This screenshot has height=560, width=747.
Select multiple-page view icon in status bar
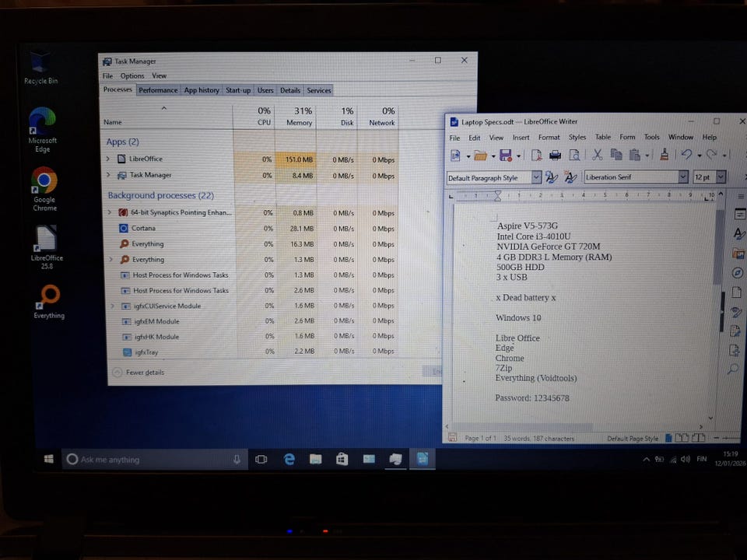coord(682,438)
